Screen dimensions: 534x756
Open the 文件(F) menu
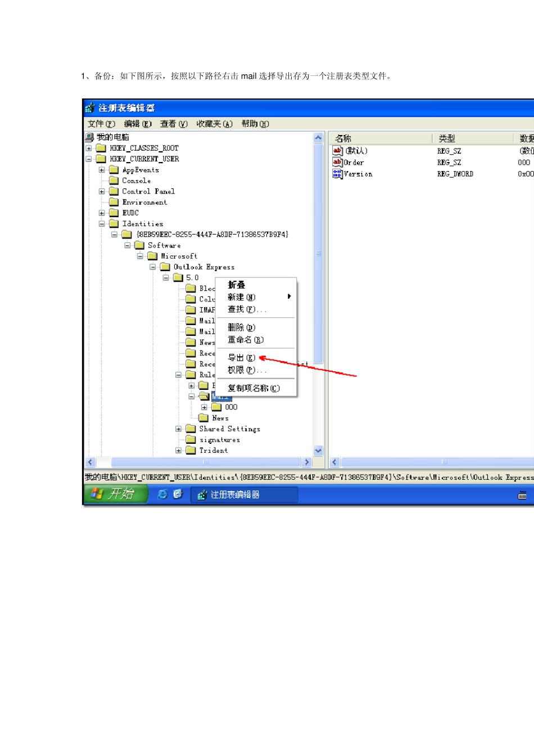pyautogui.click(x=101, y=124)
